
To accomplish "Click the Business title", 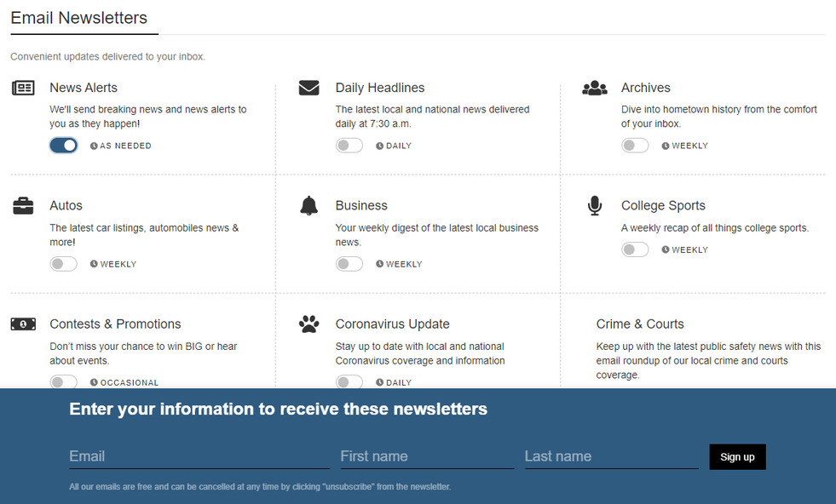I will pyautogui.click(x=361, y=206).
